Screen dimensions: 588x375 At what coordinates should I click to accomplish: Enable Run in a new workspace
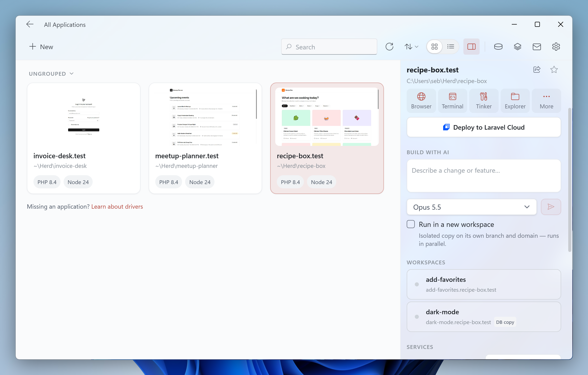point(411,224)
